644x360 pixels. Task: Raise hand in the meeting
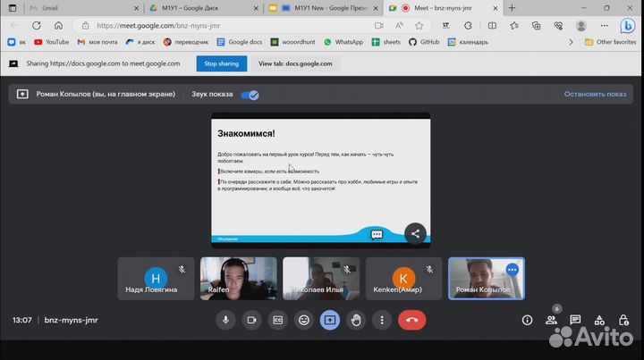point(356,320)
